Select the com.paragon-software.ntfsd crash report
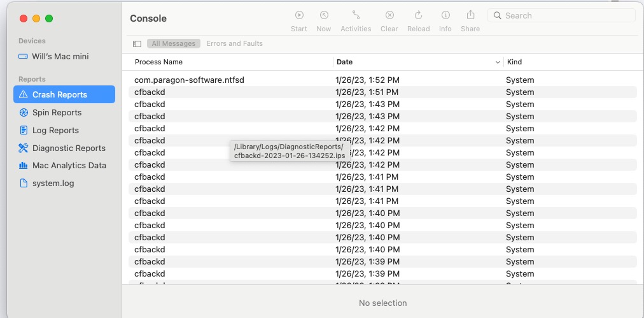The width and height of the screenshot is (644, 318). point(382,80)
